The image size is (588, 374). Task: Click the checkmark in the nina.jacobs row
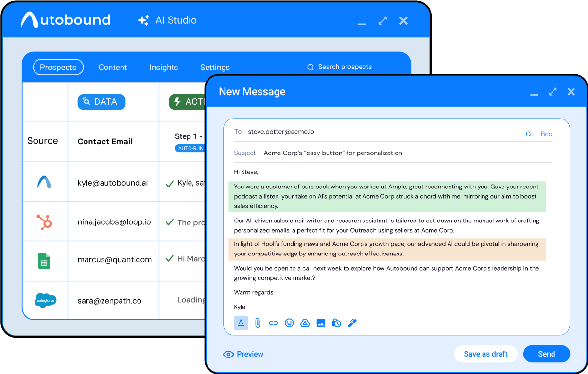pos(170,222)
